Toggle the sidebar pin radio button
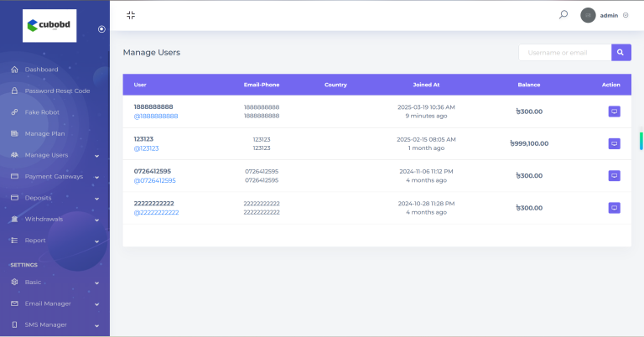Image resolution: width=644 pixels, height=337 pixels. pyautogui.click(x=101, y=29)
